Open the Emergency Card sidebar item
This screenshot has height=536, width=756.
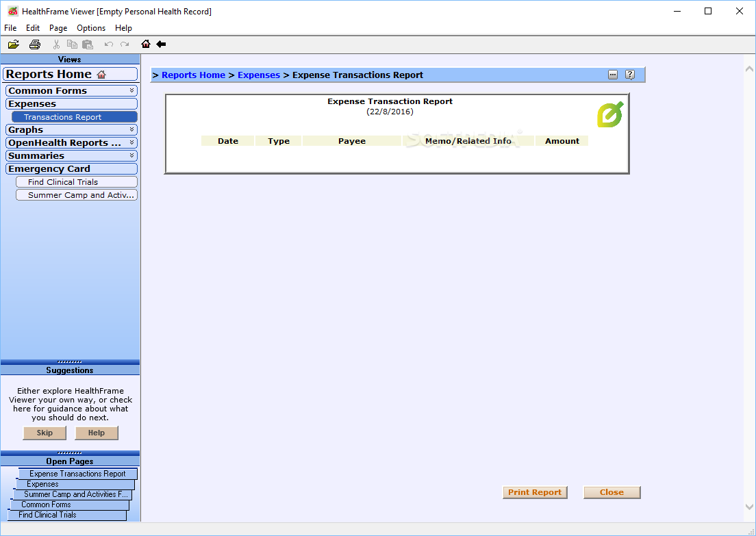(71, 168)
